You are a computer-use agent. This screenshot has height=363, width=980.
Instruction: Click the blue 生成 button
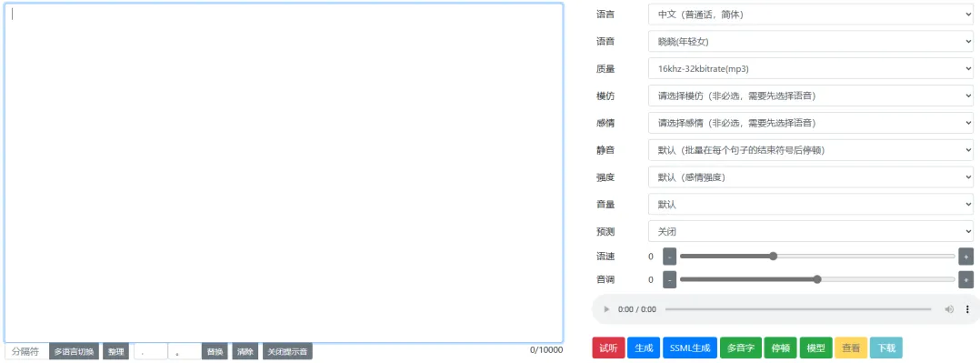(644, 348)
